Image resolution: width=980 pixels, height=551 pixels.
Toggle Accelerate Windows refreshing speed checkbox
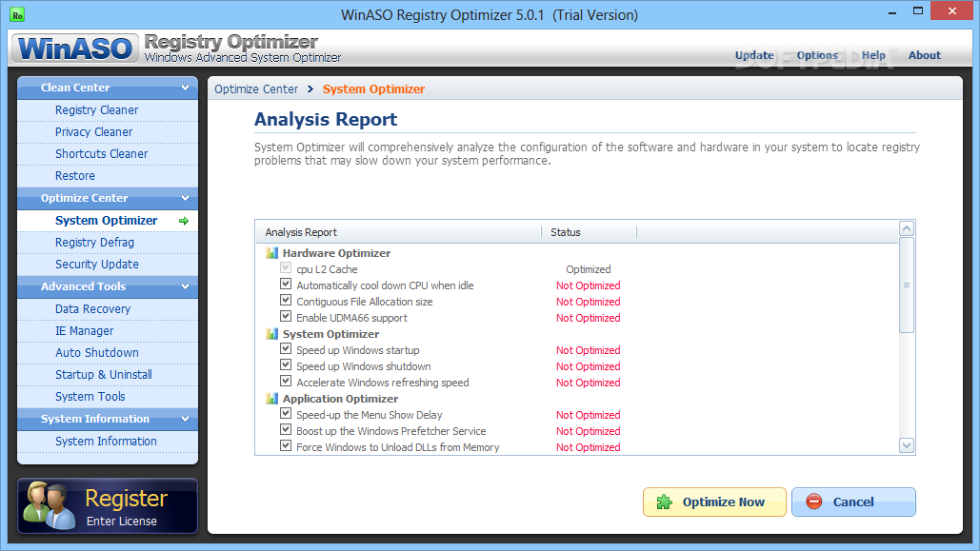[x=286, y=382]
